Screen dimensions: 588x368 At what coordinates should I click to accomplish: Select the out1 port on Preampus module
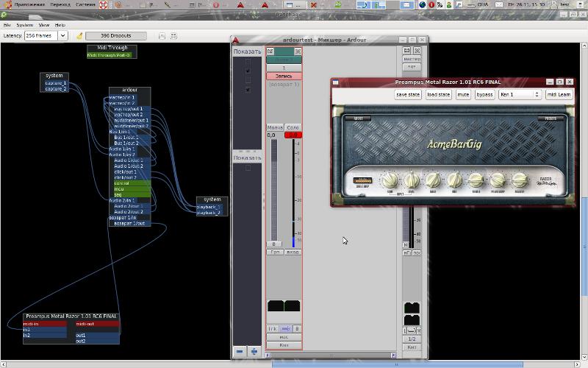click(98, 336)
